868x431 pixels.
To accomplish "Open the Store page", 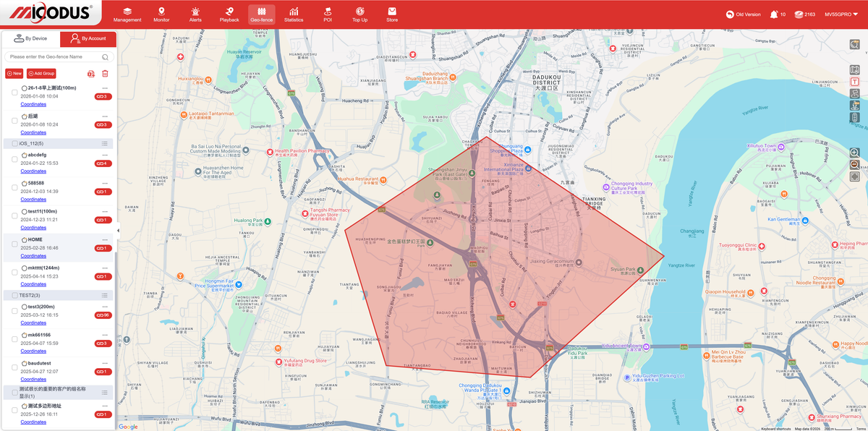I will click(x=392, y=14).
